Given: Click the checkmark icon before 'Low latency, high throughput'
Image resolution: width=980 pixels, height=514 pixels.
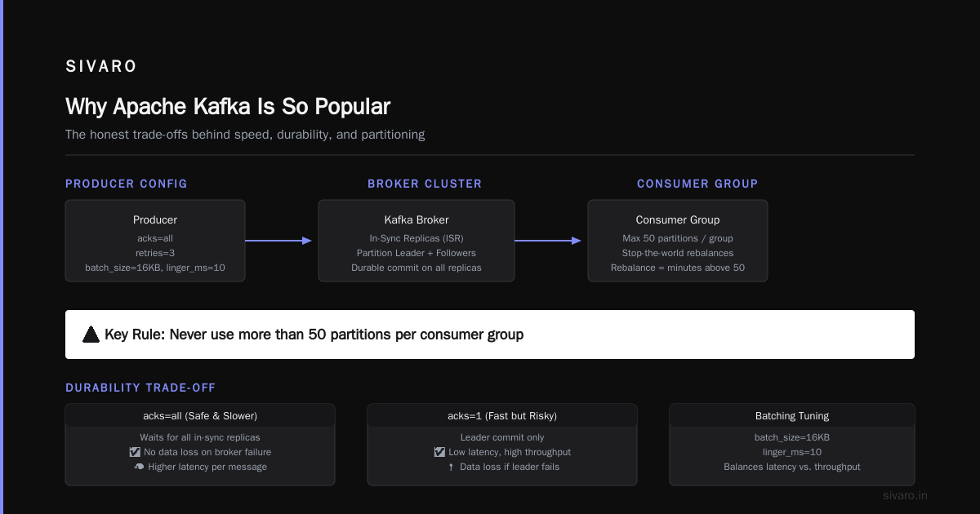Looking at the screenshot, I should [439, 452].
